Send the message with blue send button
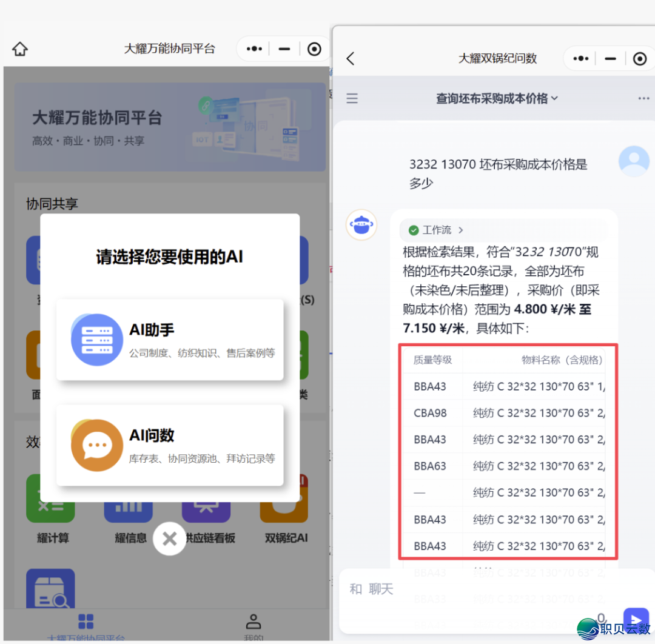655x644 pixels. tap(636, 619)
